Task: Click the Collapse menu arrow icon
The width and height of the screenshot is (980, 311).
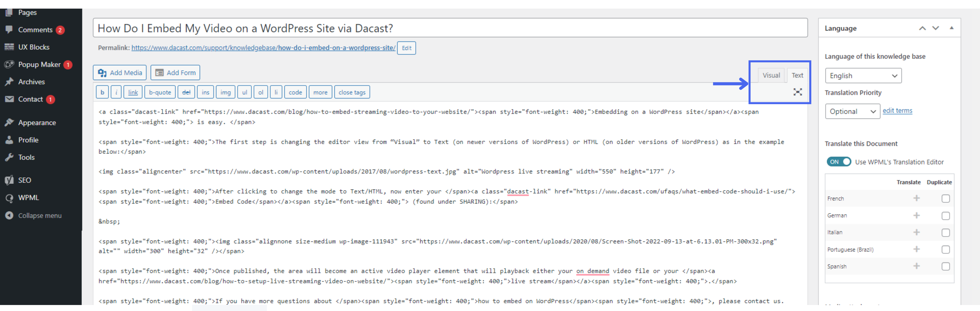Action: (9, 215)
